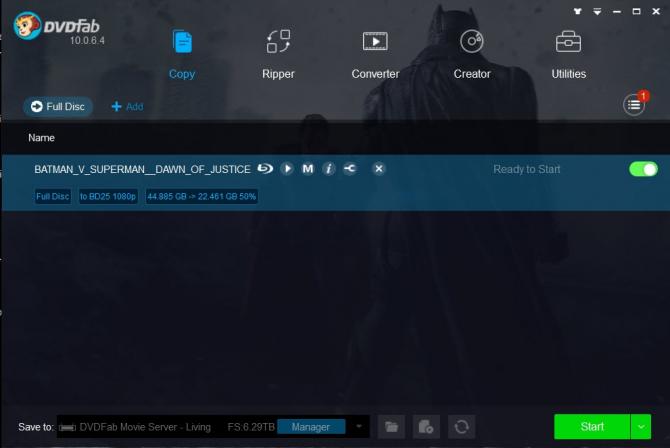Click the Blu-ray disc logo icon
Viewport: 670px width, 448px height.
(x=265, y=169)
